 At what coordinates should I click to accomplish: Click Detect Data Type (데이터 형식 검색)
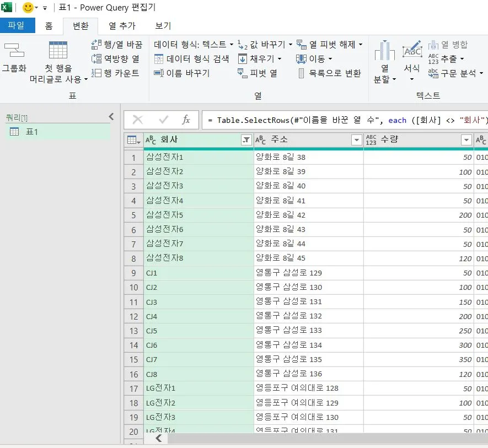click(x=191, y=59)
